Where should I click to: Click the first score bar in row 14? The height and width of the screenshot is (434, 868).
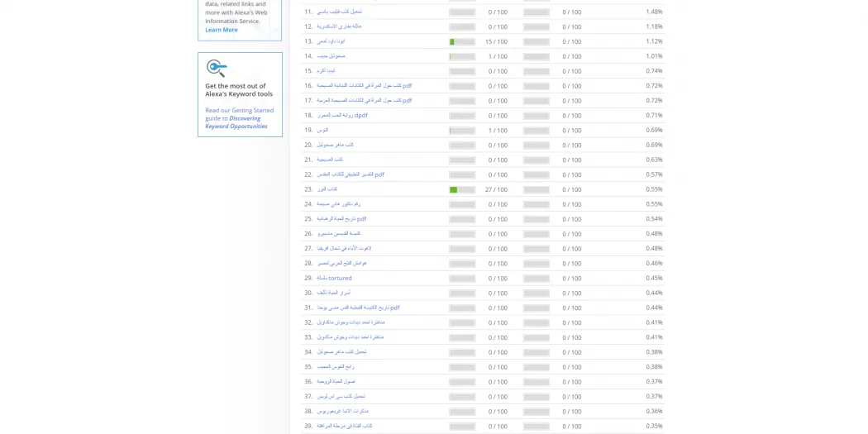coord(462,57)
